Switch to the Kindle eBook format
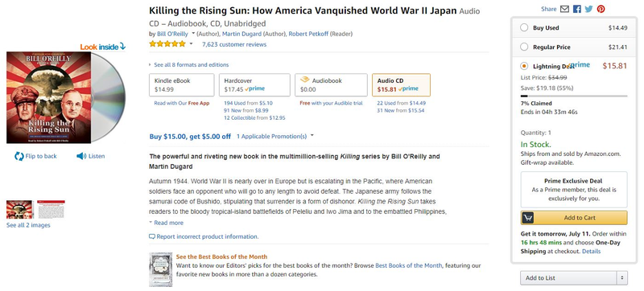Image resolution: width=644 pixels, height=291 pixels. tap(182, 85)
